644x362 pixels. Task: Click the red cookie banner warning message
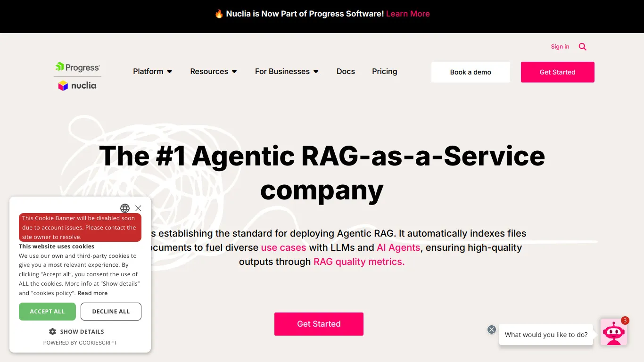click(80, 228)
